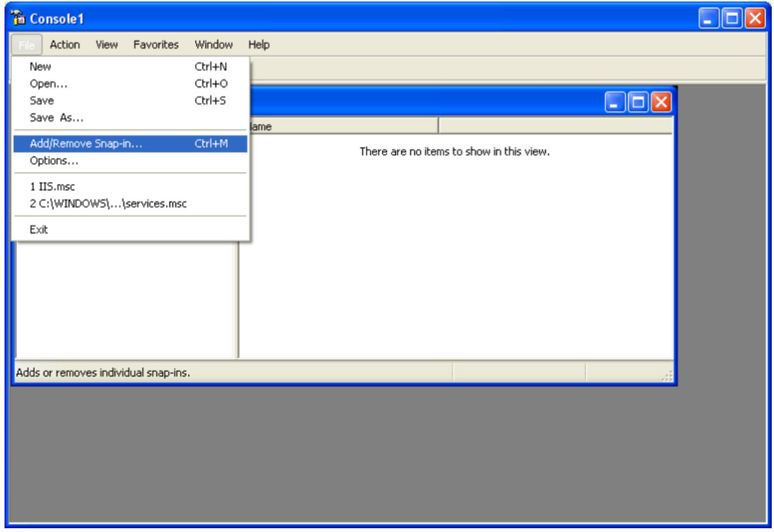774x532 pixels.
Task: Maximize the inner console child window
Action: click(x=639, y=103)
